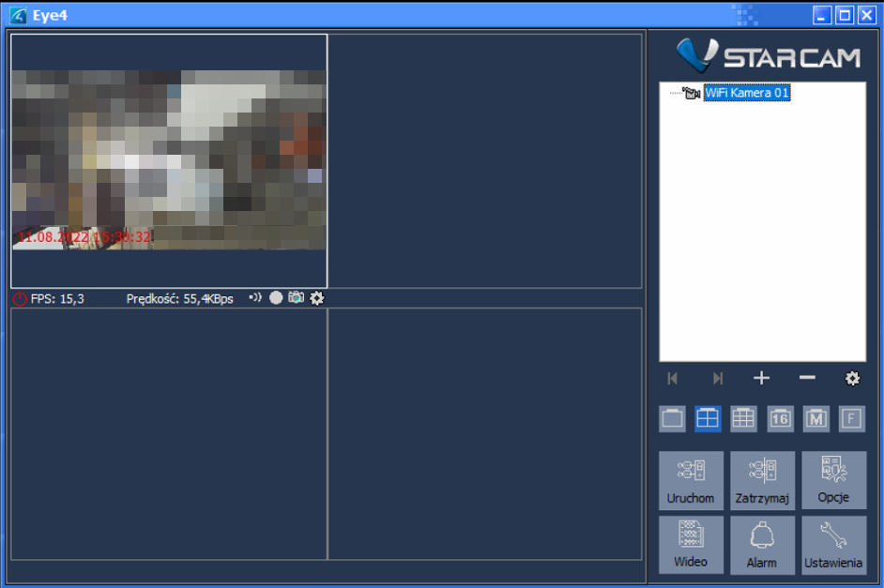Select WiFi Kamera 01 in the device list

click(x=747, y=94)
